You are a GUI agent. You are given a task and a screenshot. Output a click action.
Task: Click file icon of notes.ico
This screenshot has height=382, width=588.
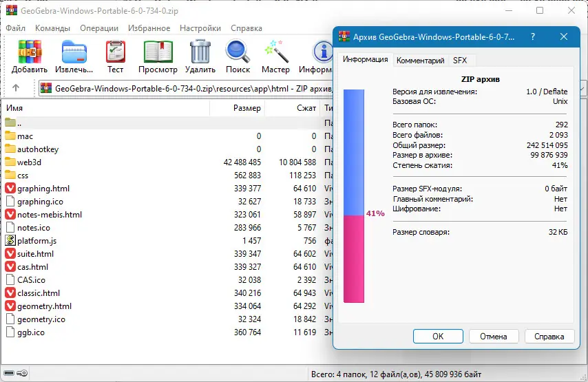click(x=10, y=228)
